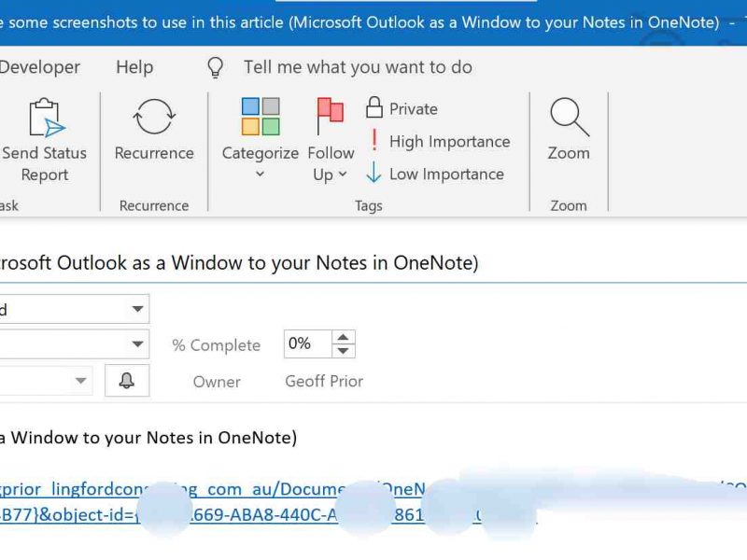Click the Tags group label

click(x=368, y=205)
